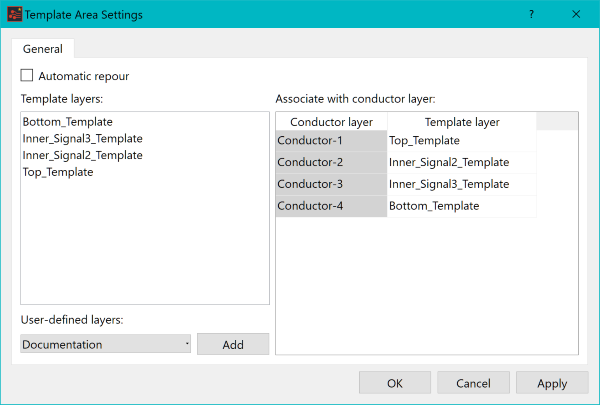Viewport: 600px width, 405px height.
Task: Open the Documentation user-defined layers dropdown
Action: pos(106,344)
